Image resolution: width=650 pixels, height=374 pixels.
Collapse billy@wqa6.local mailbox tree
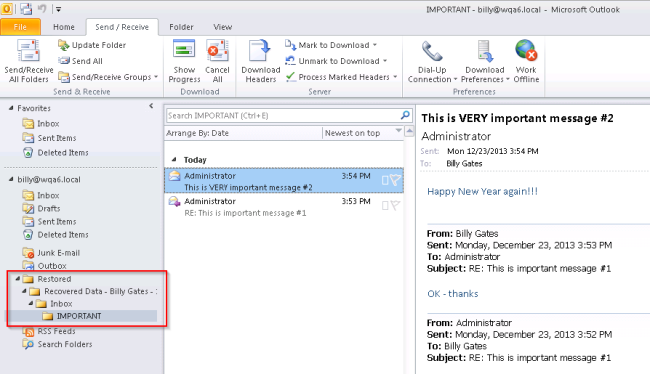[x=11, y=179]
